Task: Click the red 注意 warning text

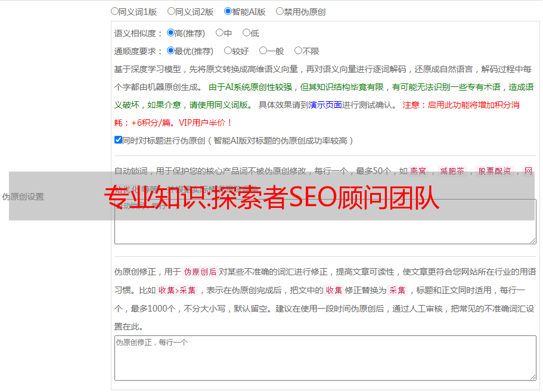Action: click(317, 114)
